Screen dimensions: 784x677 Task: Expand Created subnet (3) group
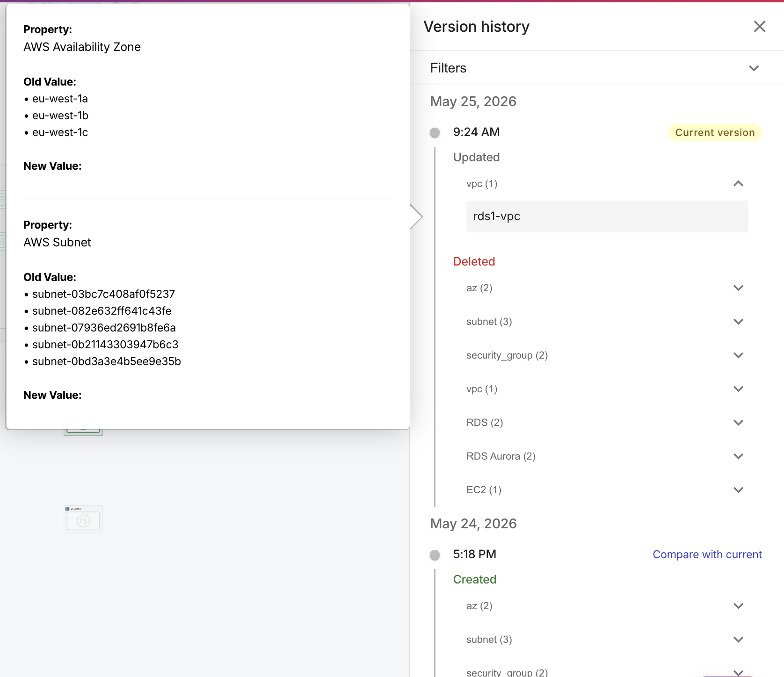tap(738, 640)
